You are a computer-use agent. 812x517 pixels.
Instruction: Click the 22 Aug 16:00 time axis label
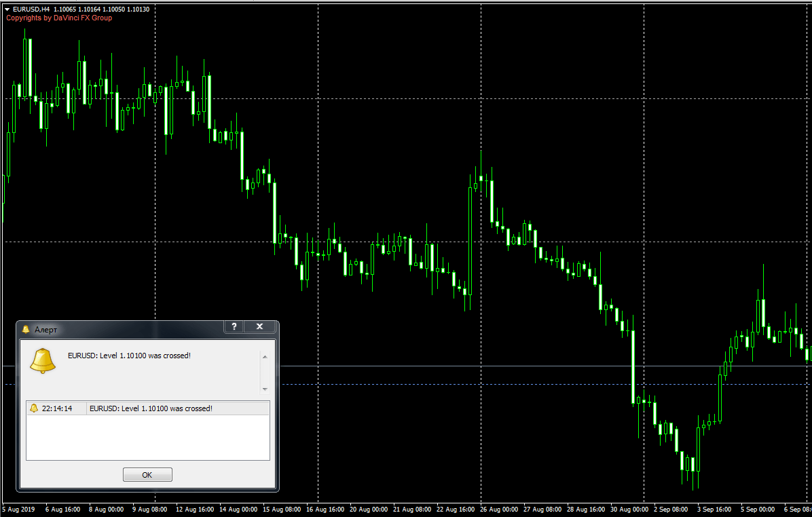pyautogui.click(x=456, y=510)
